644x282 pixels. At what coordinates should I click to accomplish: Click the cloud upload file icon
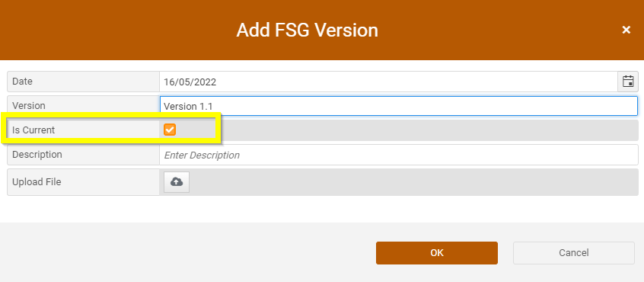pos(177,182)
